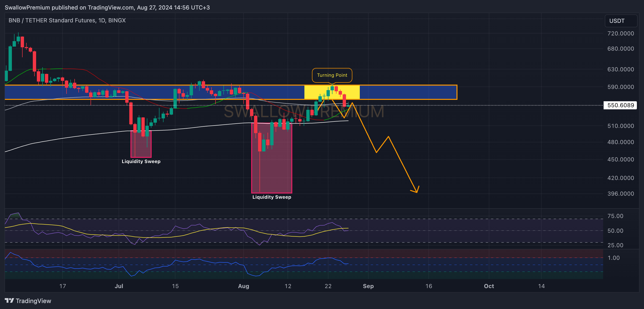
Task: Click the 15 date axis label
Action: tap(175, 286)
